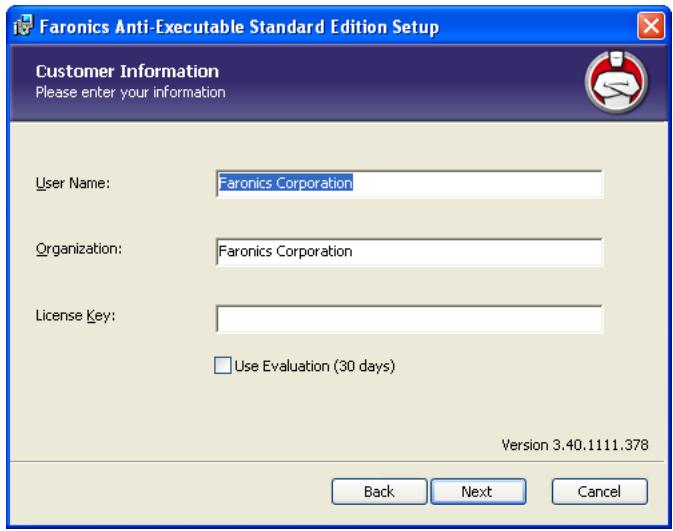Close the setup window

[651, 26]
